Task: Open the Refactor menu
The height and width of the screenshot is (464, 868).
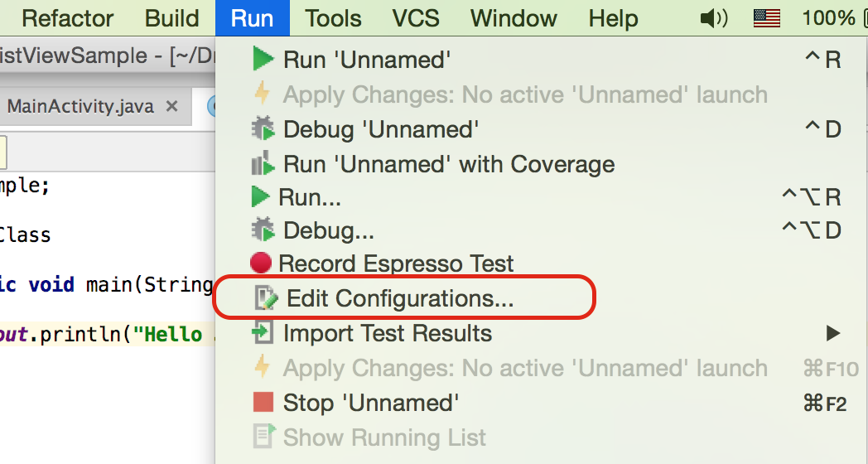Action: (x=68, y=18)
